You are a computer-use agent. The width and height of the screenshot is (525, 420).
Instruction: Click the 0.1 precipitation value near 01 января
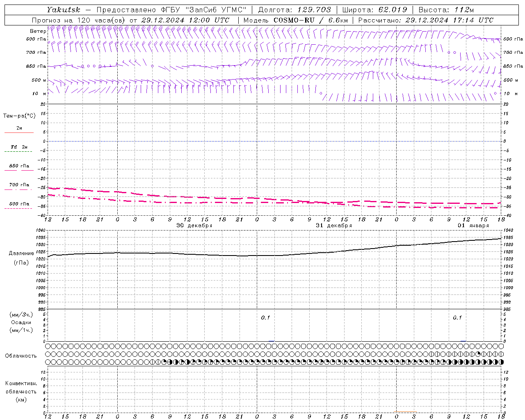[x=457, y=317]
